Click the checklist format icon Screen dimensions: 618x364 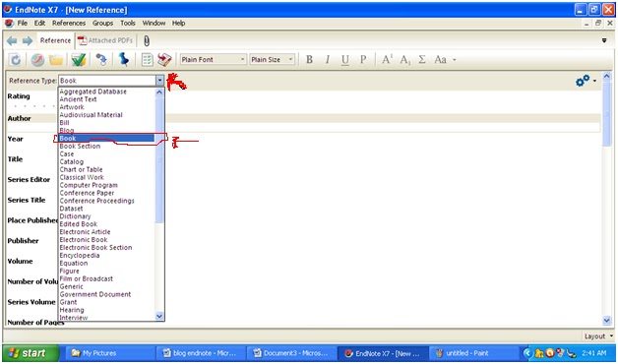tap(147, 60)
